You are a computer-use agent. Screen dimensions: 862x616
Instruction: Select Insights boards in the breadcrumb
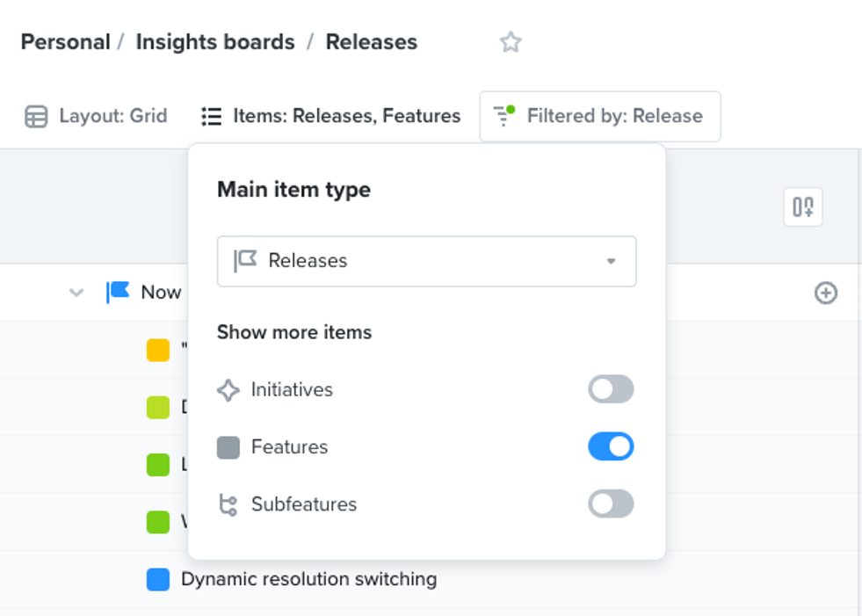[x=214, y=41]
